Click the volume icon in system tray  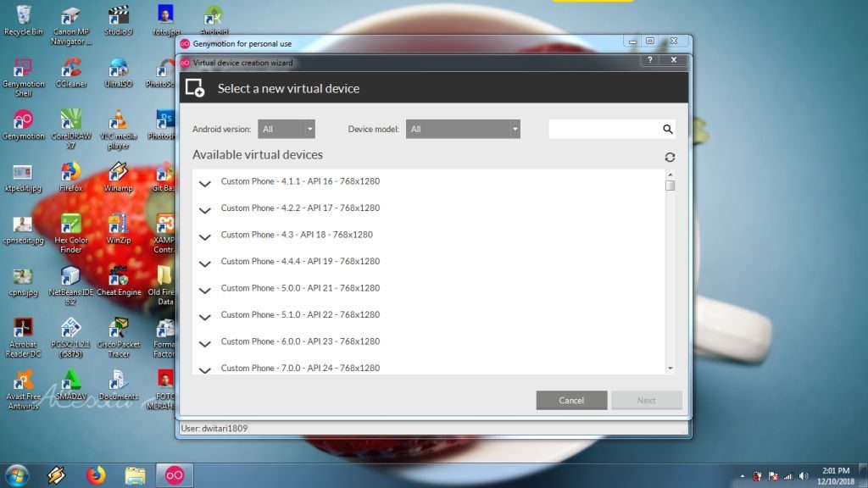(x=804, y=476)
